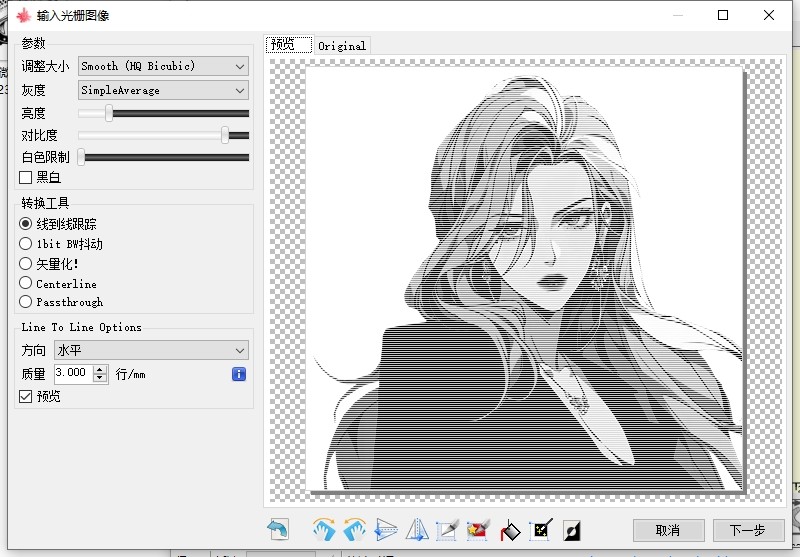The image size is (800, 557).
Task: Invert image colors with black-white icon
Action: [572, 530]
